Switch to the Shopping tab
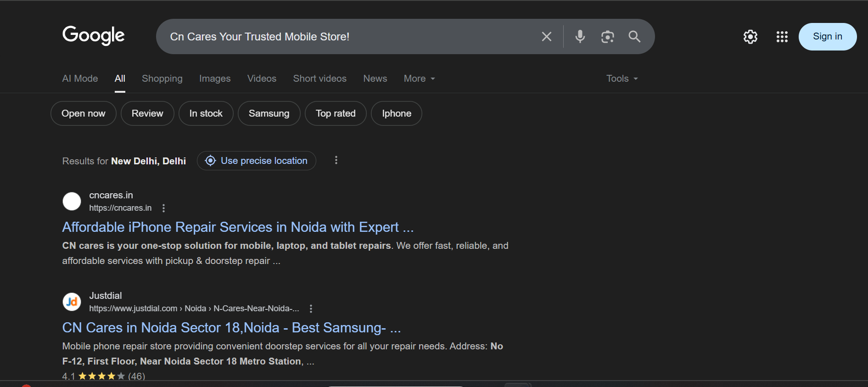Viewport: 868px width, 387px height. [162, 79]
